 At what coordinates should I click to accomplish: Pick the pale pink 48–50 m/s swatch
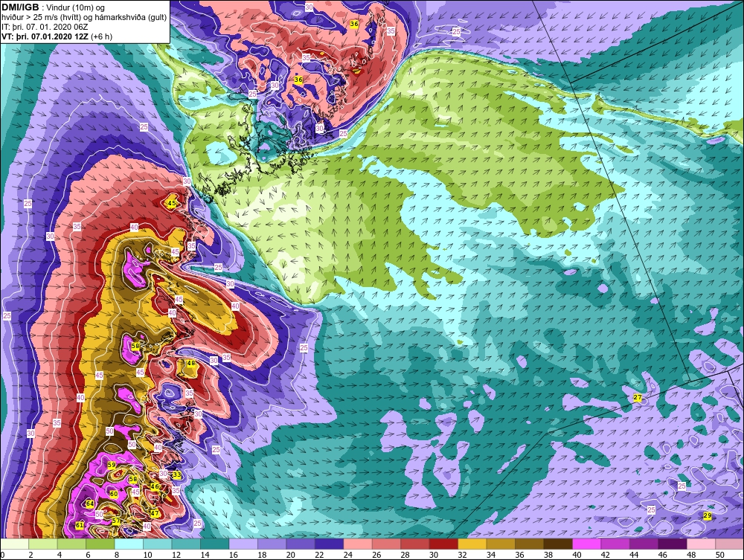(x=701, y=544)
